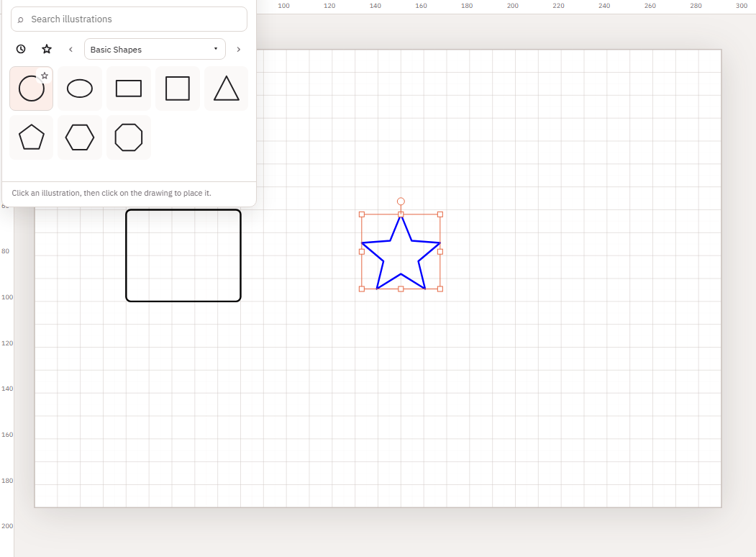The height and width of the screenshot is (557, 756).
Task: Select the black rounded rectangle on canvas
Action: click(x=183, y=255)
